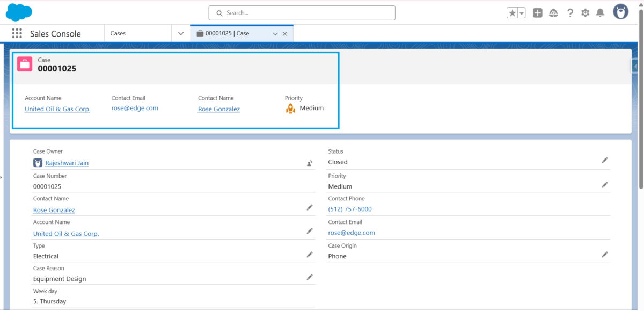The height and width of the screenshot is (311, 644).
Task: Click inside the Search field
Action: (301, 12)
